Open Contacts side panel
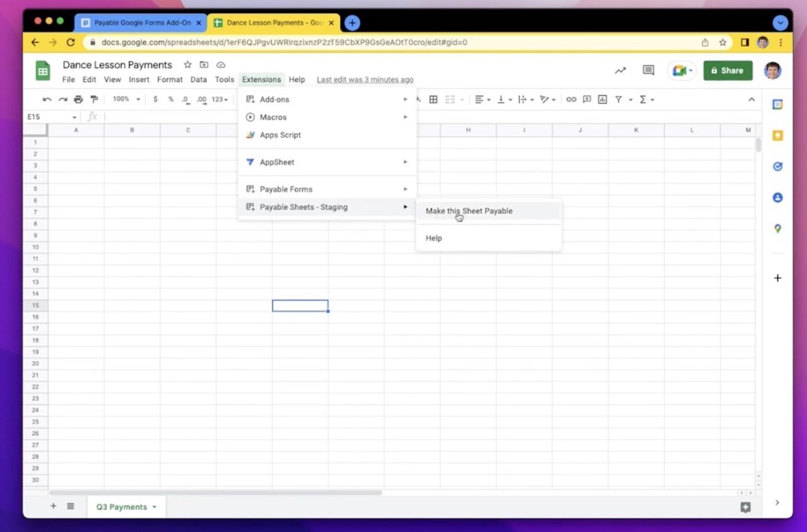This screenshot has width=807, height=532. [777, 198]
